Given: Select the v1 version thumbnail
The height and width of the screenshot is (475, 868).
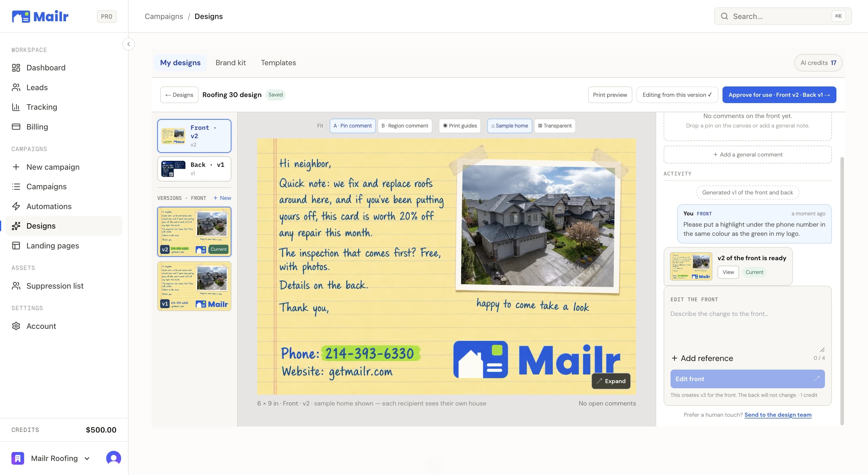Looking at the screenshot, I should tap(194, 286).
